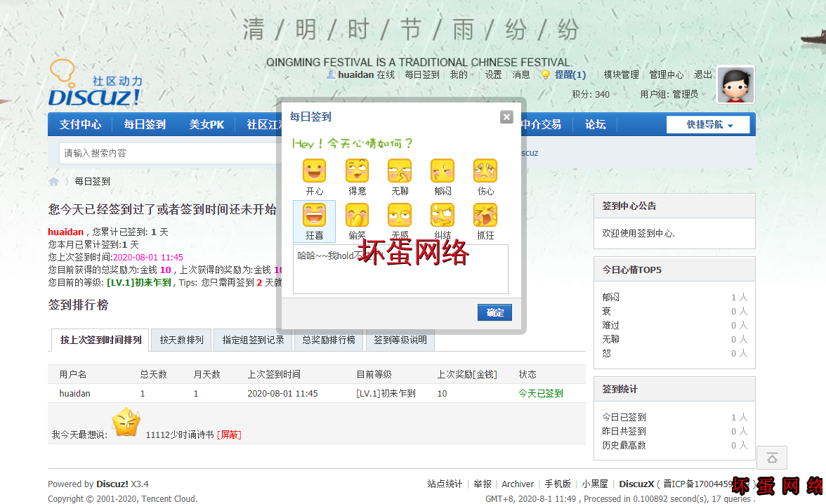This screenshot has height=504, width=826.
Task: Click Tencent Cloud copyright link
Action: click(x=169, y=498)
